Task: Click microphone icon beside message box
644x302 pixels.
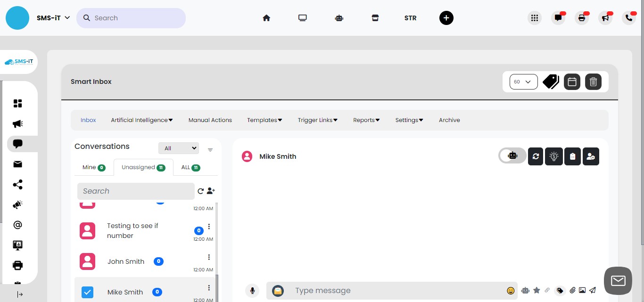Action: click(x=252, y=291)
